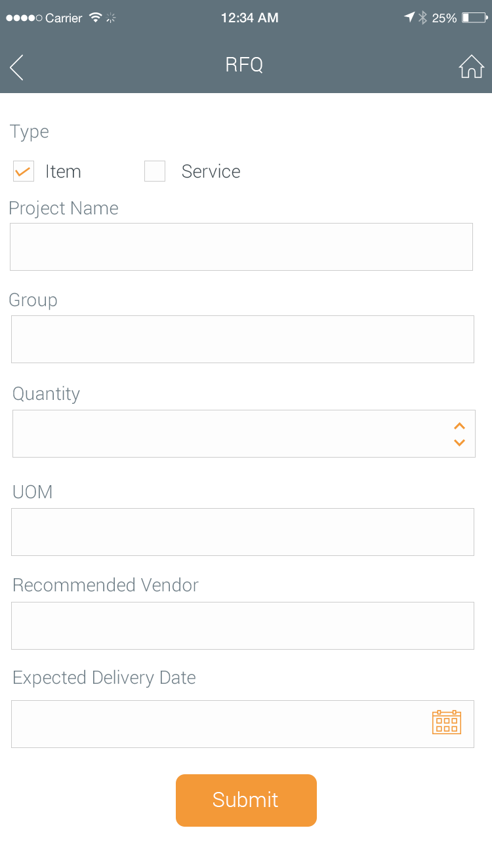Tap the UOM input box
This screenshot has width=492, height=868.
tap(242, 532)
